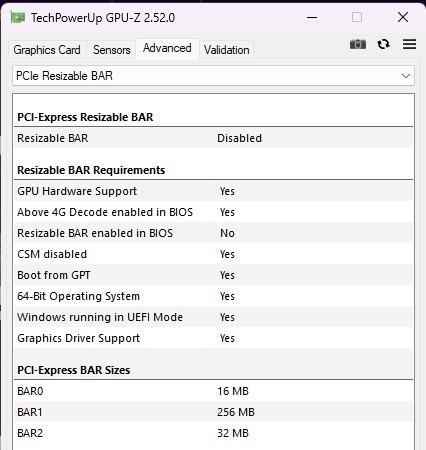
Task: Click the Graphics Driver Support row
Action: (x=213, y=338)
